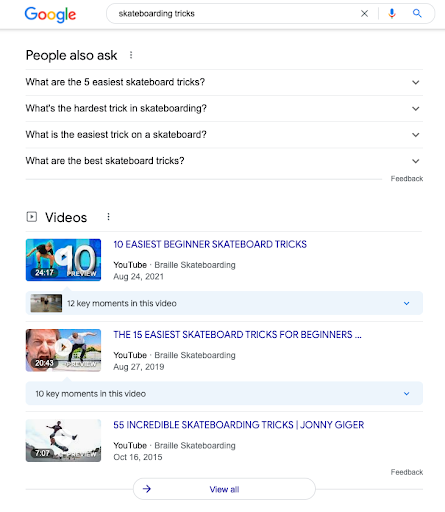This screenshot has height=512, width=445.
Task: Start voice search with the microphone icon
Action: click(392, 14)
